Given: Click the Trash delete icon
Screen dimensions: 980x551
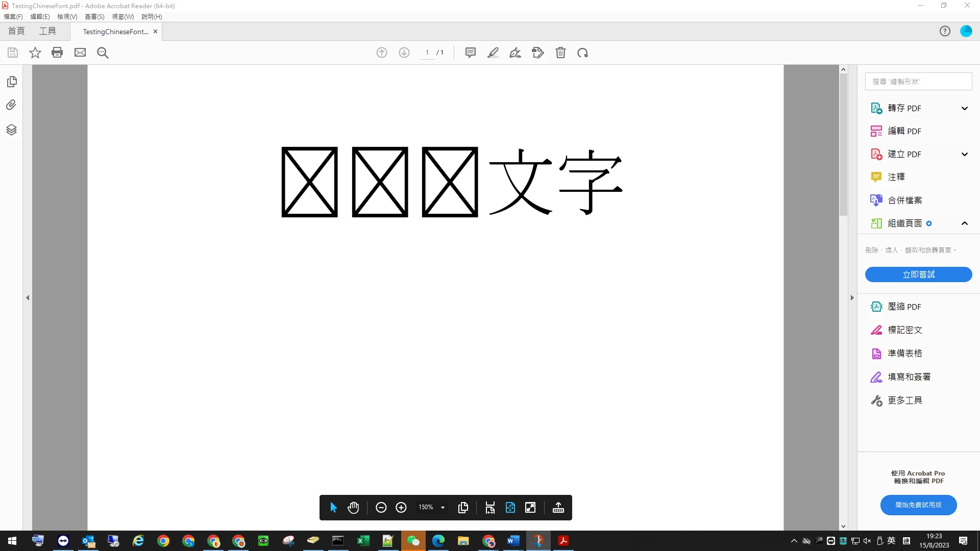Looking at the screenshot, I should coord(560,53).
